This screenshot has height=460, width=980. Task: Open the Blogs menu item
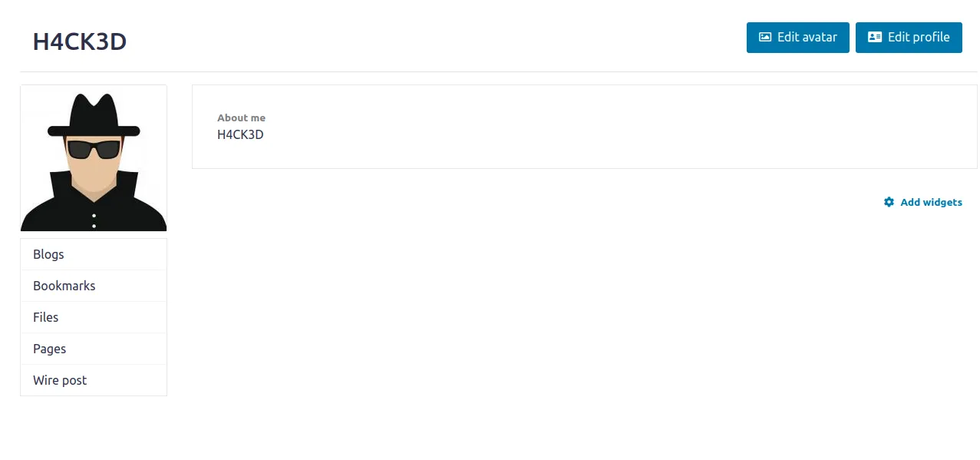click(x=48, y=254)
